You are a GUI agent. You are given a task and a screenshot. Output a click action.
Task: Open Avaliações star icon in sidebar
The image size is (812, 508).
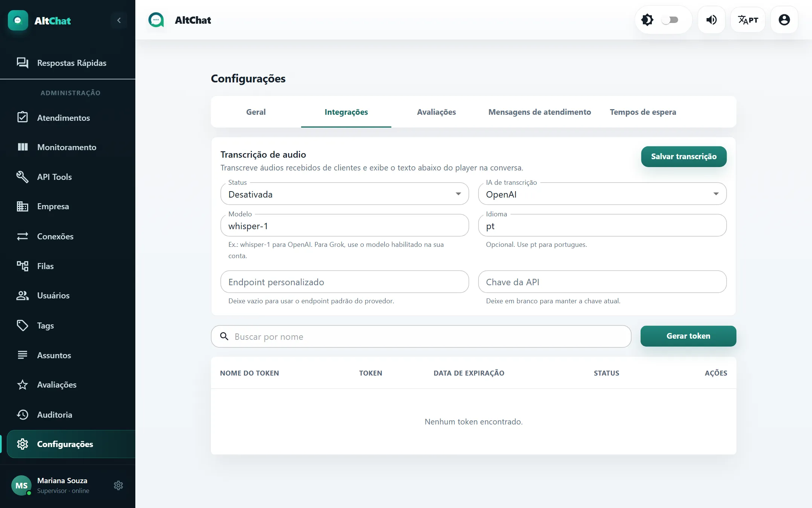point(23,385)
